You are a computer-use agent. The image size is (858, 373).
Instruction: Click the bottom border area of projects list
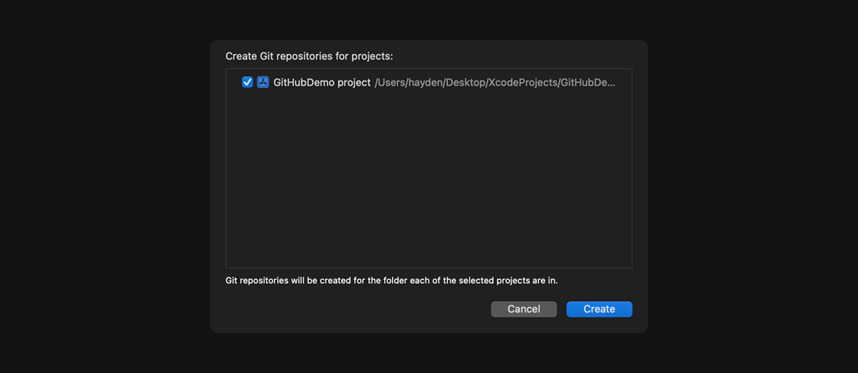click(429, 268)
